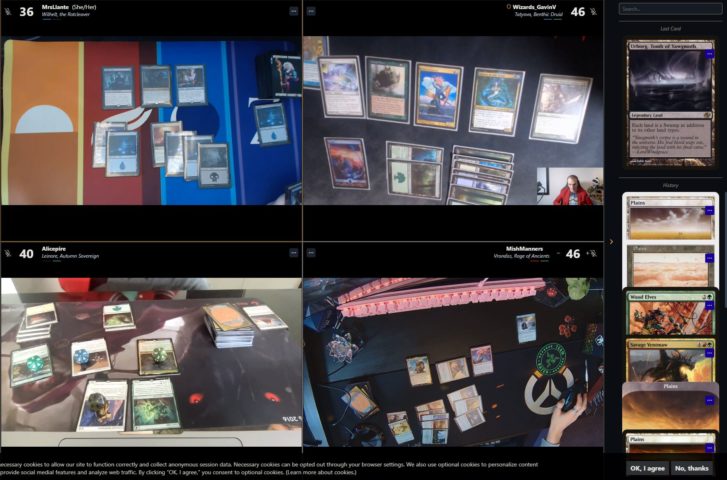Click the muted microphone icon beside Alicepire

click(7, 253)
